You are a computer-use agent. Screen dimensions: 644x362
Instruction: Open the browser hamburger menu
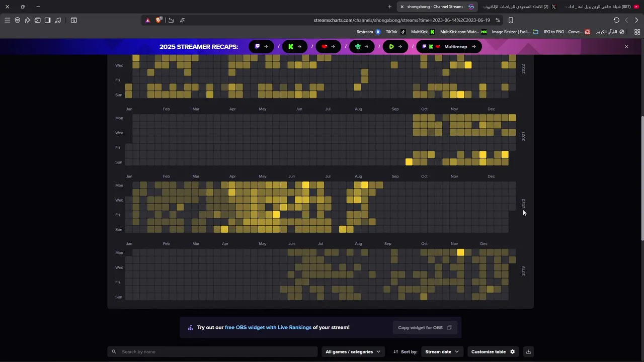coord(7,20)
